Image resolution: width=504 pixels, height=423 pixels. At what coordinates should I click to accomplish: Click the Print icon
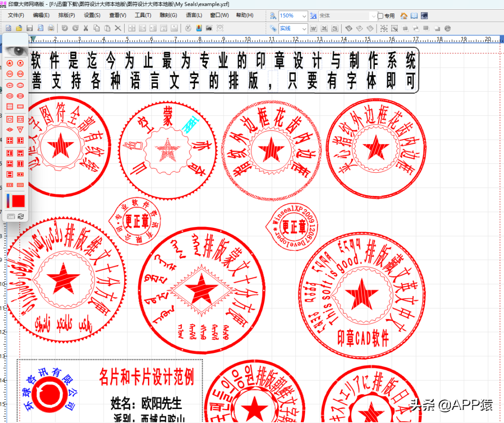click(51, 28)
